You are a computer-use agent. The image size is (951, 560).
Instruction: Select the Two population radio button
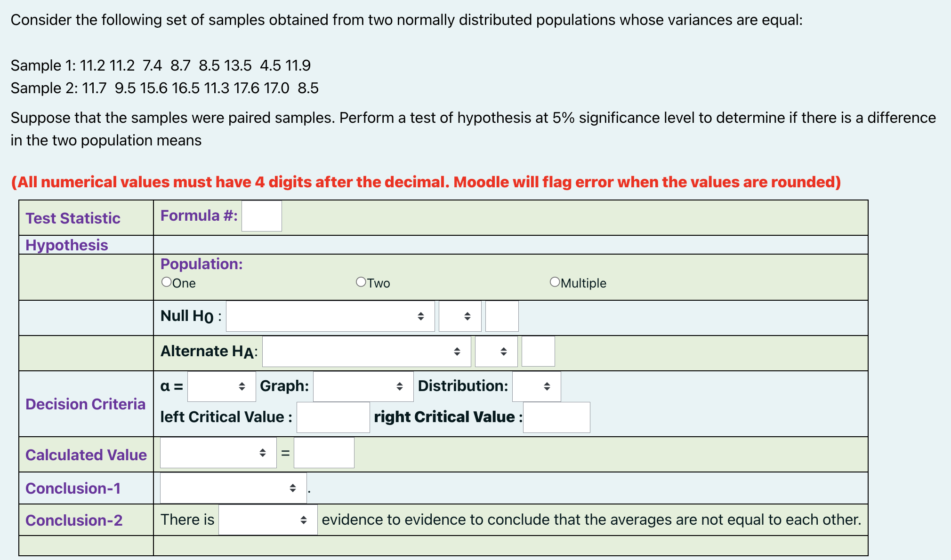pyautogui.click(x=361, y=282)
